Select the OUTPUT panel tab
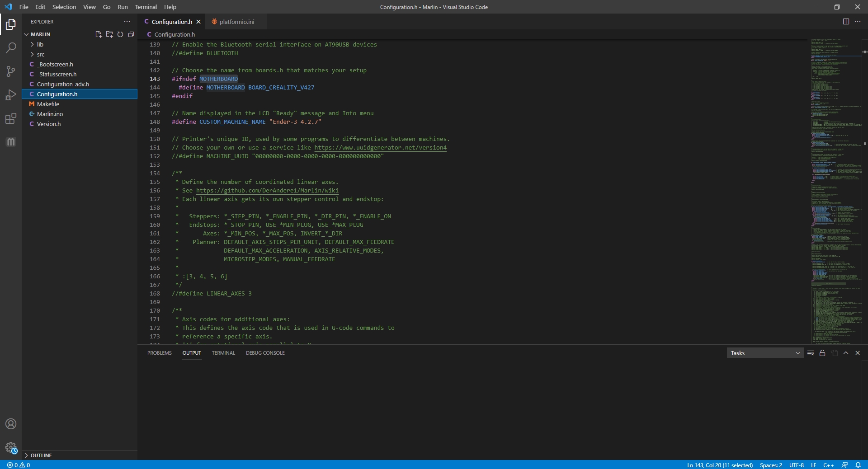Image resolution: width=868 pixels, height=469 pixels. (x=192, y=353)
